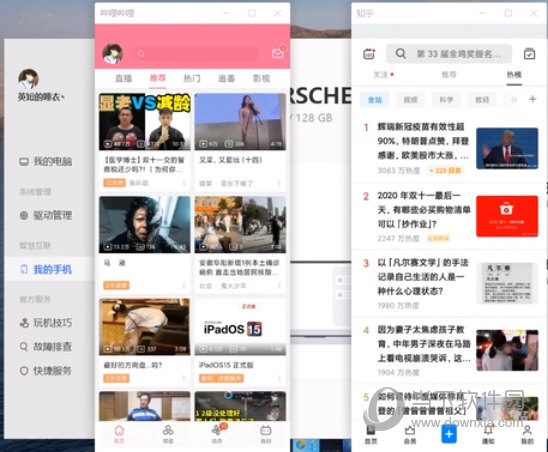
Task: Open the Bilibili 影视 tab
Action: click(261, 78)
